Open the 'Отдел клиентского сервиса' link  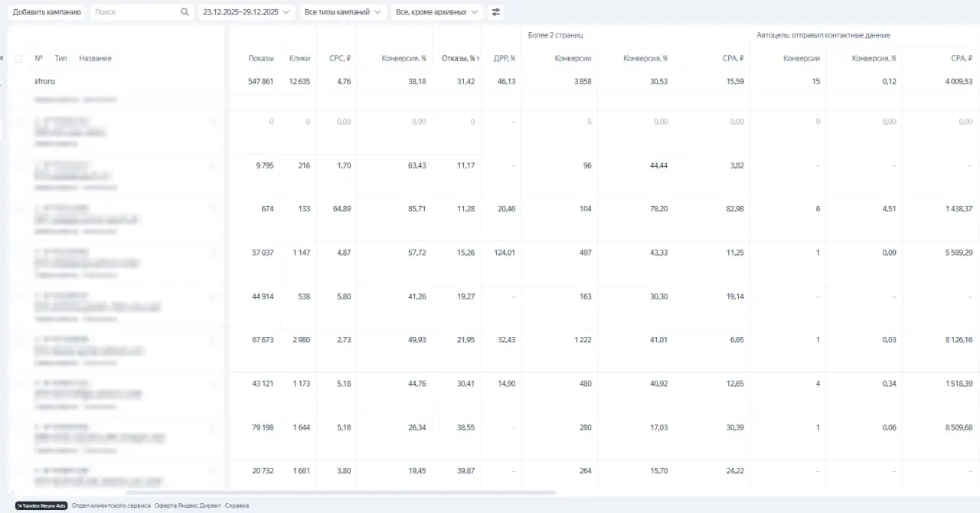coord(111,505)
